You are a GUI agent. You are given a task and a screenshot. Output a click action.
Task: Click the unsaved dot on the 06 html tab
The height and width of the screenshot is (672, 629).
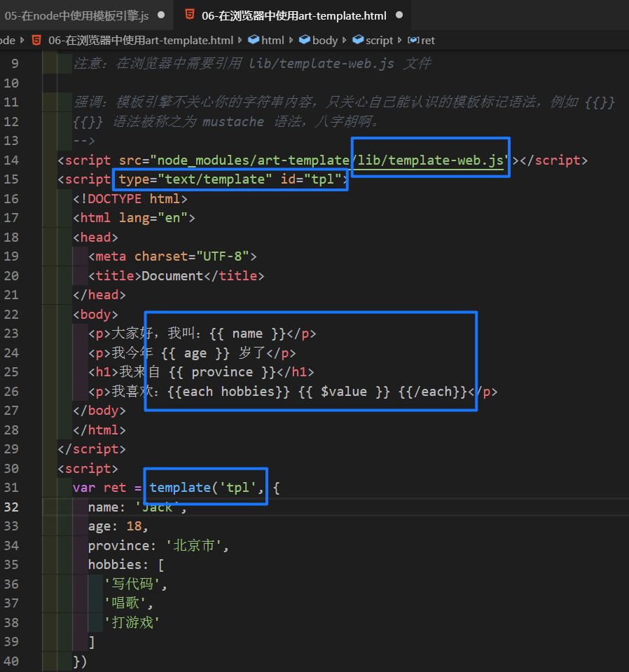(399, 15)
